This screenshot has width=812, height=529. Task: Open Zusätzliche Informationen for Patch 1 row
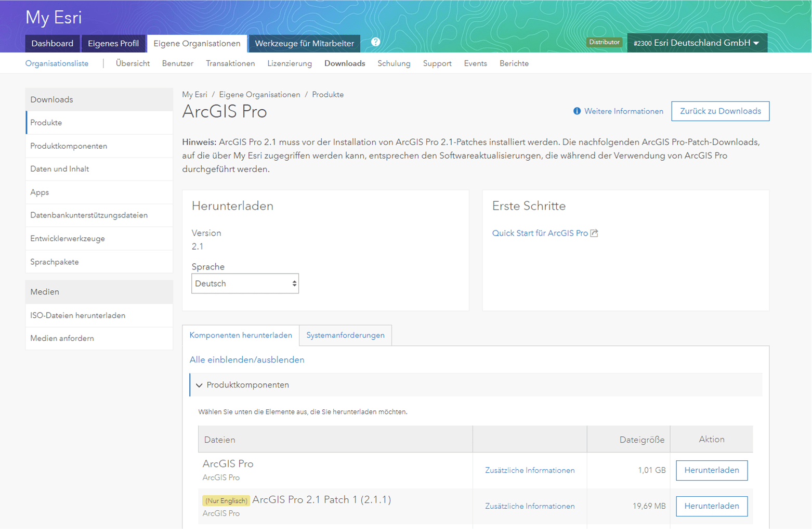point(530,506)
